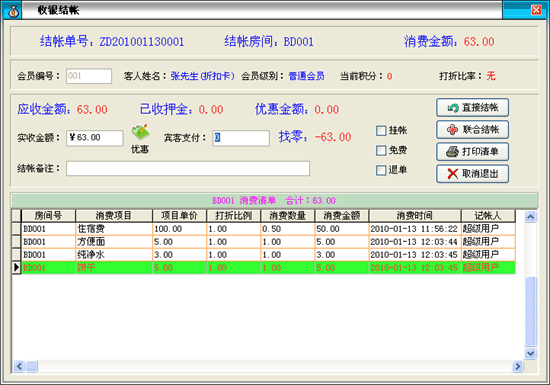550x385 pixels.
Task: Click the 打印清单 print list button
Action: (472, 152)
